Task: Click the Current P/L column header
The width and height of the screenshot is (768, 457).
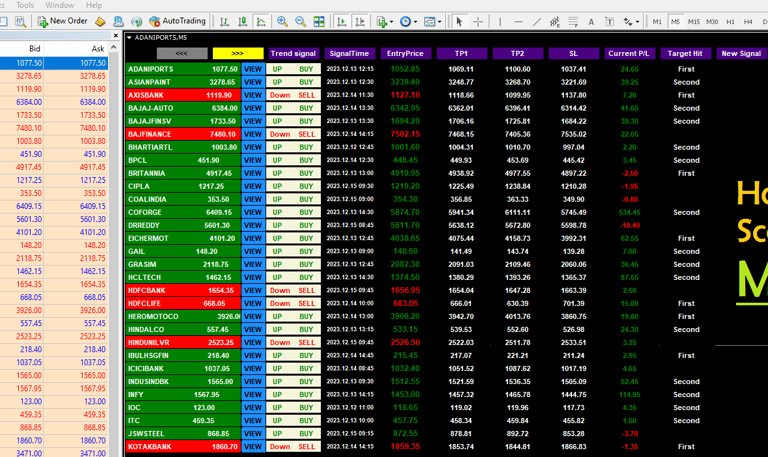Action: click(x=629, y=53)
